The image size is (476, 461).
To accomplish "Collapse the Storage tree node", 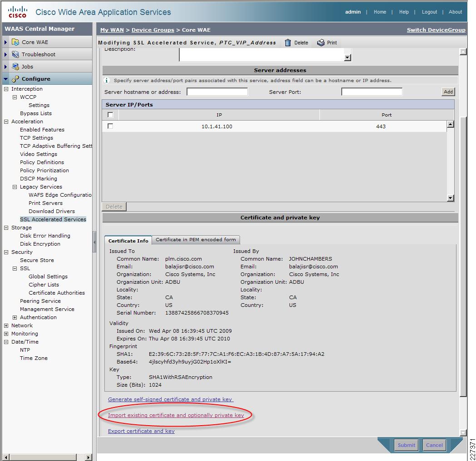I will point(6,228).
